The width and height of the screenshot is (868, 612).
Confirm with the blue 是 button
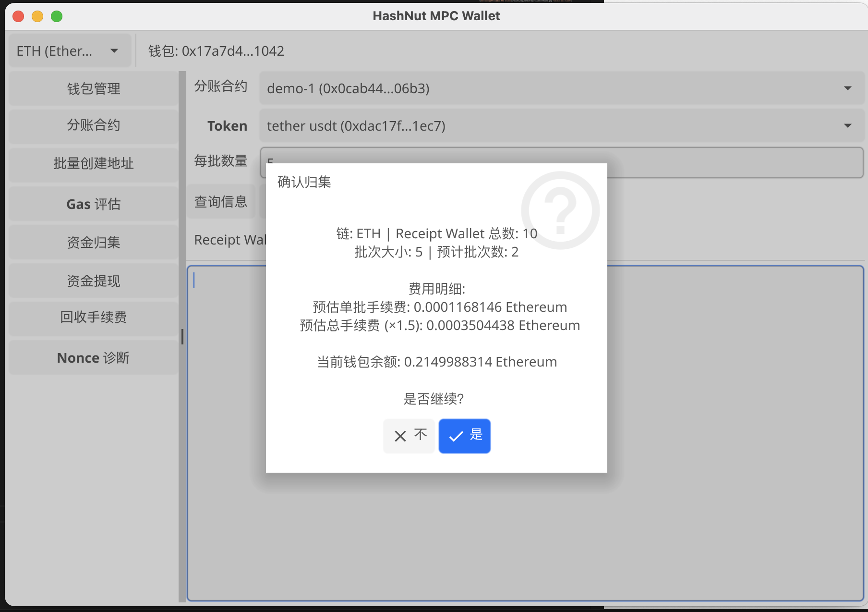[x=464, y=436]
